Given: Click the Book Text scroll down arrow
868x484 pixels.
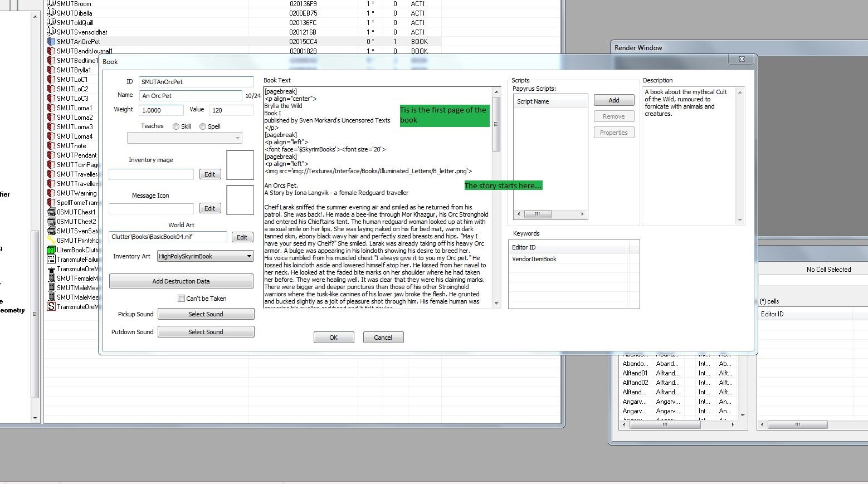Looking at the screenshot, I should (496, 304).
